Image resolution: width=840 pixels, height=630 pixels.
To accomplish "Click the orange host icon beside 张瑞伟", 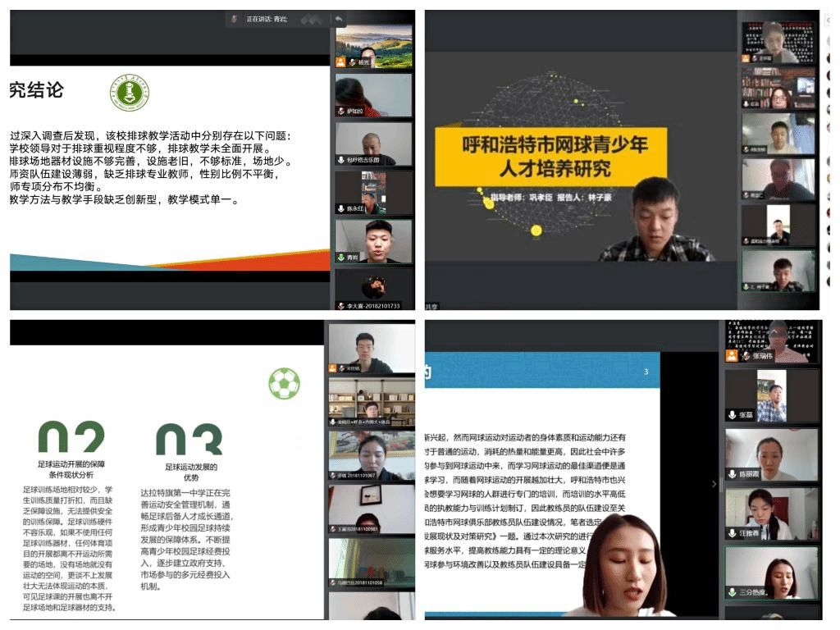I will tap(732, 356).
